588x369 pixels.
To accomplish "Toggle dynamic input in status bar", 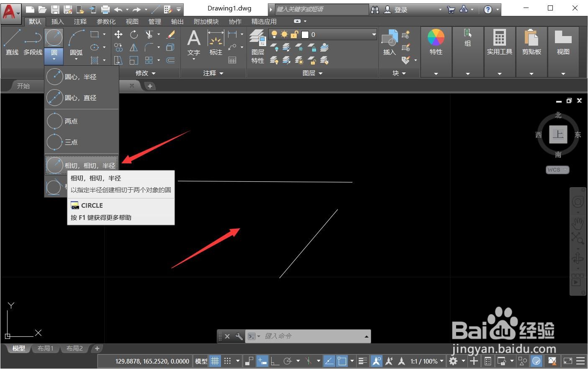I will point(262,361).
